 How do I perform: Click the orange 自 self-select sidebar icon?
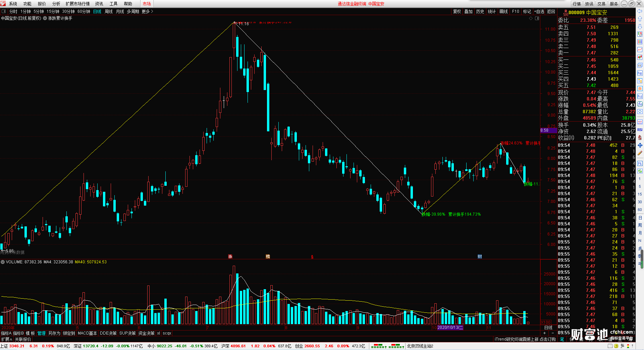click(x=640, y=88)
